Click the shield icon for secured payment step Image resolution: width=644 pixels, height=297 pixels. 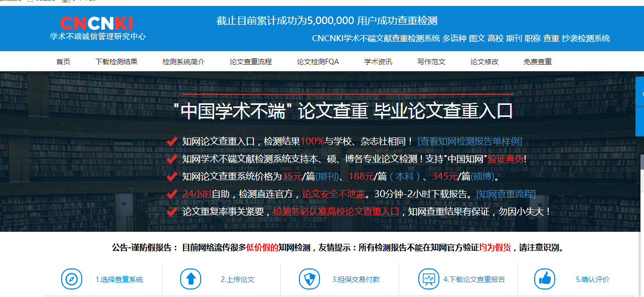[309, 279]
